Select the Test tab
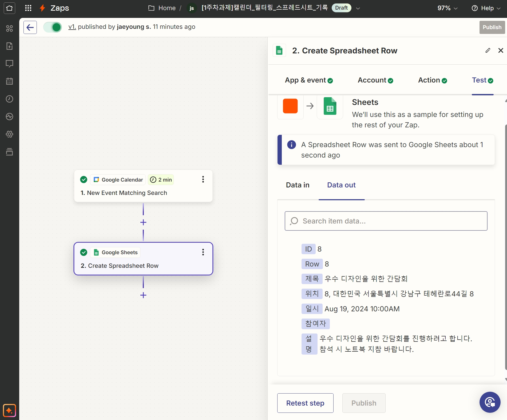 tap(482, 80)
